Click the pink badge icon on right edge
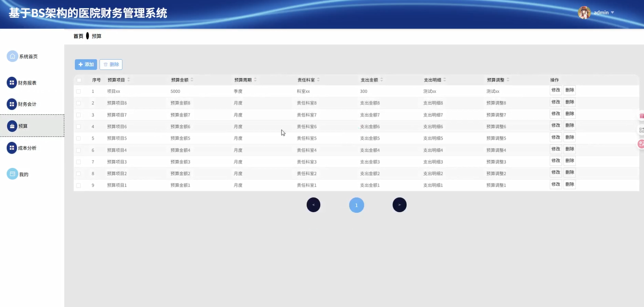The image size is (644, 307). click(641, 144)
